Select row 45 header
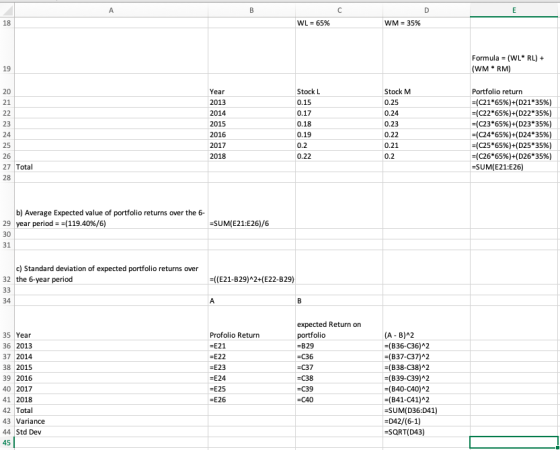This screenshot has height=450, width=560. click(7, 442)
